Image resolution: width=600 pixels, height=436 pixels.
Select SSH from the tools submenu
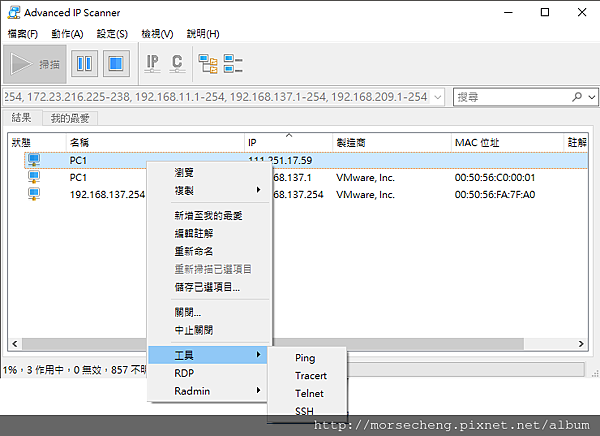click(307, 411)
